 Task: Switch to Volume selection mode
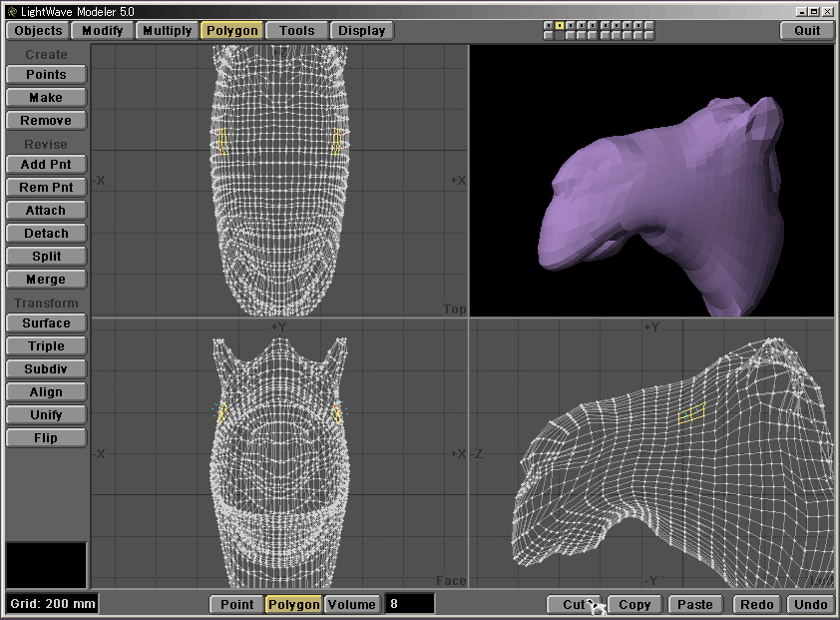click(x=352, y=604)
